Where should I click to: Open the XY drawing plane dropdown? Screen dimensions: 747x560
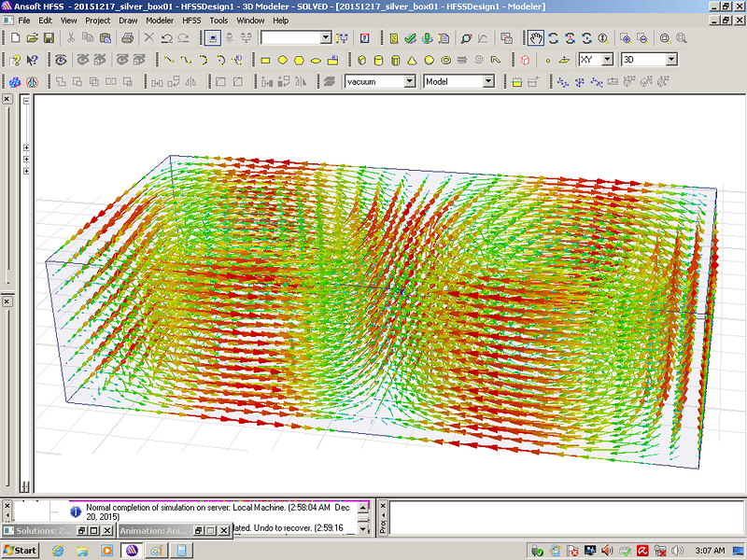point(607,60)
